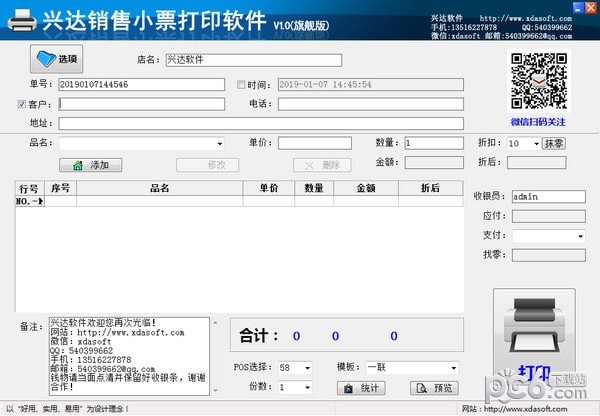Focus the 客户 customer field
Viewport: 600px width, 416px height.
[142, 104]
